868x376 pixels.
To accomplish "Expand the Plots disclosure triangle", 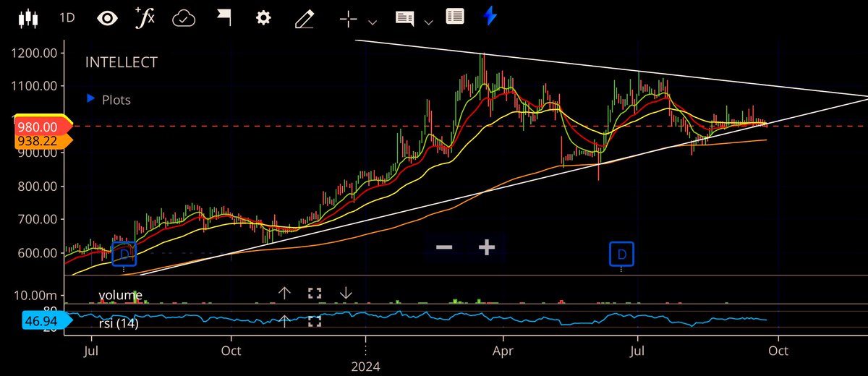I will pyautogui.click(x=91, y=98).
